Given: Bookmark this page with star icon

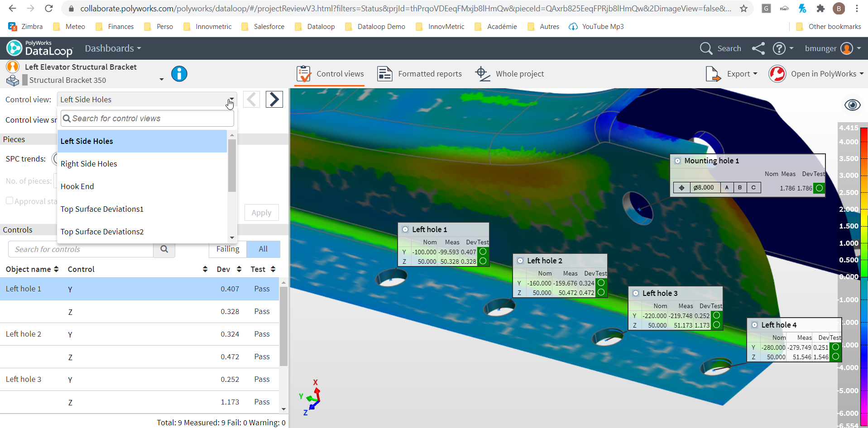Looking at the screenshot, I should pos(743,9).
